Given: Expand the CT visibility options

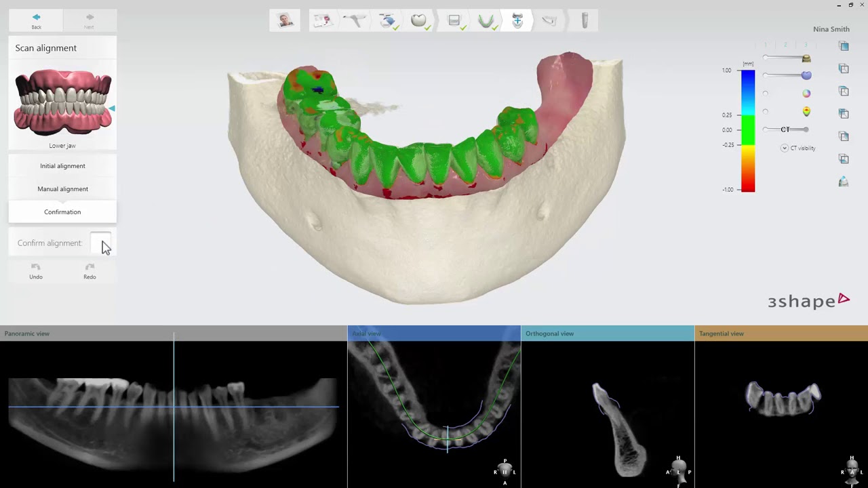Looking at the screenshot, I should click(x=785, y=148).
